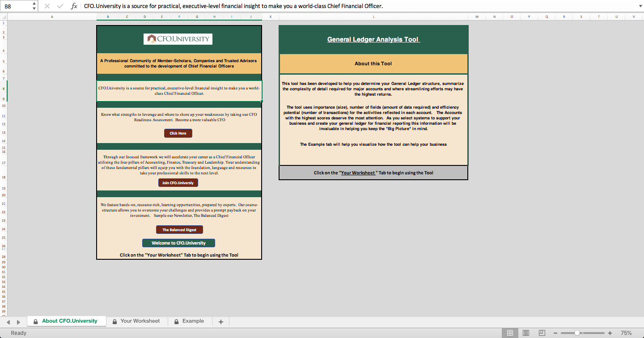
Task: Select the "The Example tab will help you visualize" text
Action: pos(373,144)
